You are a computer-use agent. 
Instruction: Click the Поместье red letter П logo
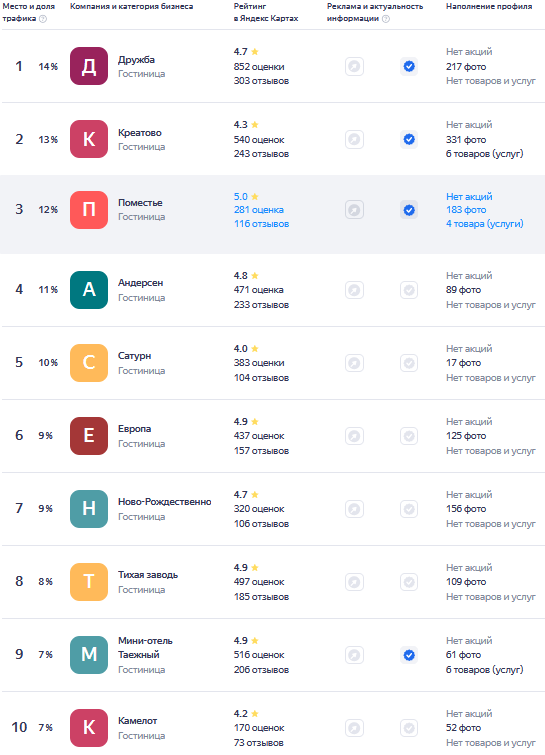click(89, 210)
